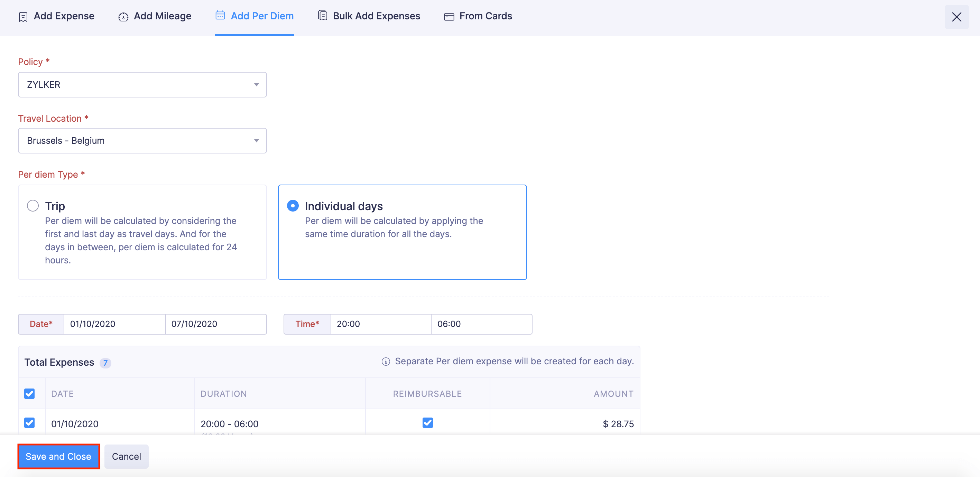980x477 pixels.
Task: Click the Add Mileage gauge icon
Action: (123, 17)
